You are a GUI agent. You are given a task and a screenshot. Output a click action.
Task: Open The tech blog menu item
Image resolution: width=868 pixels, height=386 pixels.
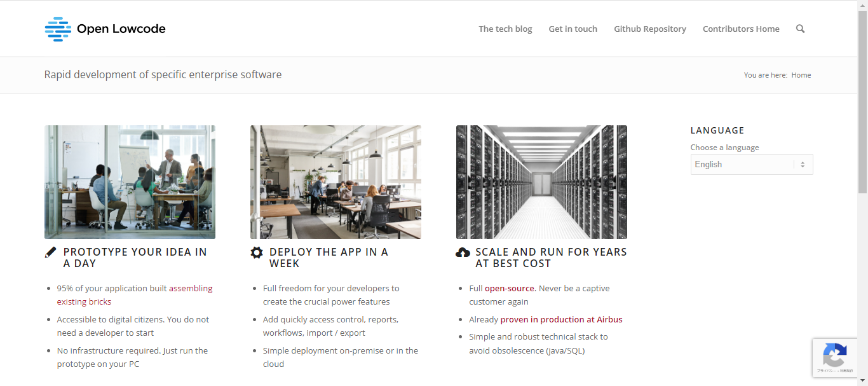click(x=505, y=29)
